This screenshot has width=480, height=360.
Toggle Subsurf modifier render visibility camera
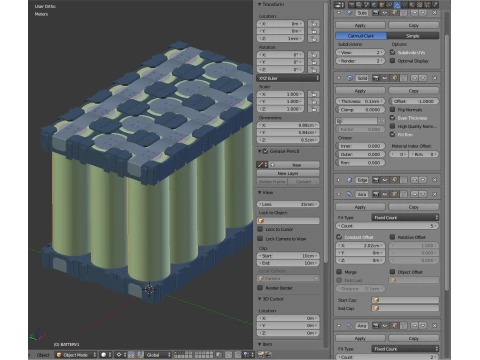376,13
